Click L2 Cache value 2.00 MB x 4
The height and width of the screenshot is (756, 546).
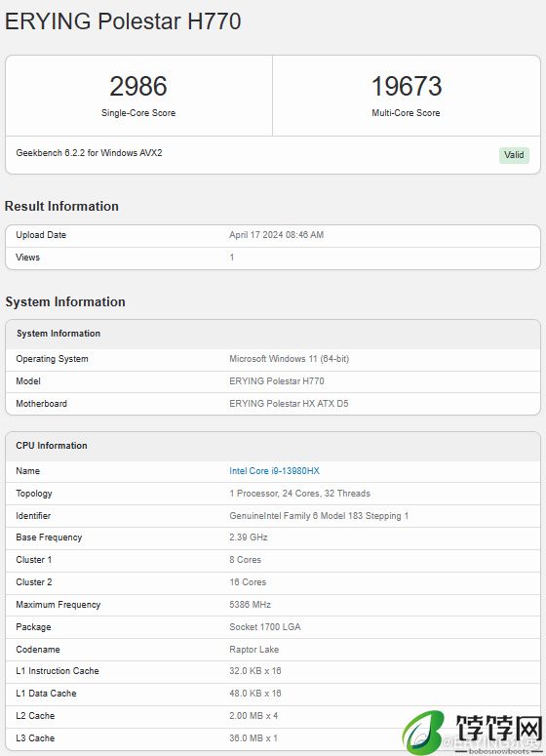tap(253, 715)
